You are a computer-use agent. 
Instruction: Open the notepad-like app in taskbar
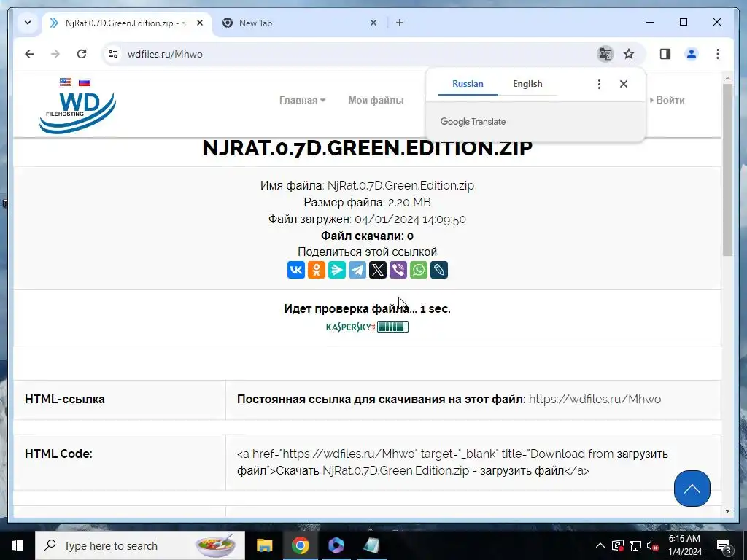pos(371,545)
